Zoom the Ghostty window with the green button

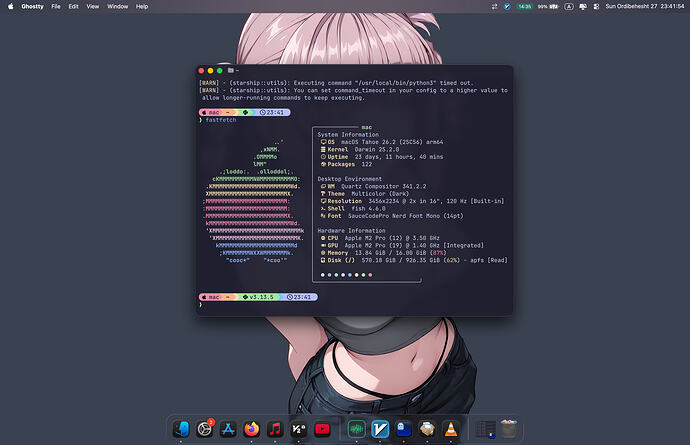pos(220,70)
